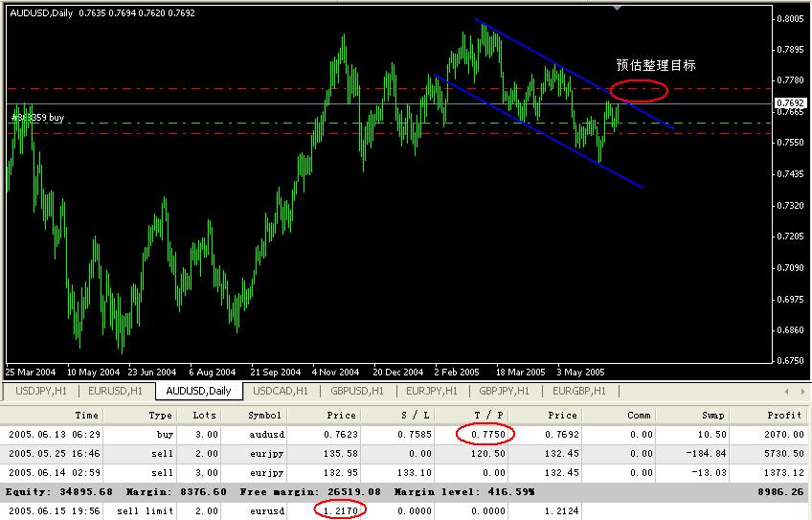Image resolution: width=812 pixels, height=520 pixels.
Task: Click the 0.8005 price scale label
Action: 790,18
